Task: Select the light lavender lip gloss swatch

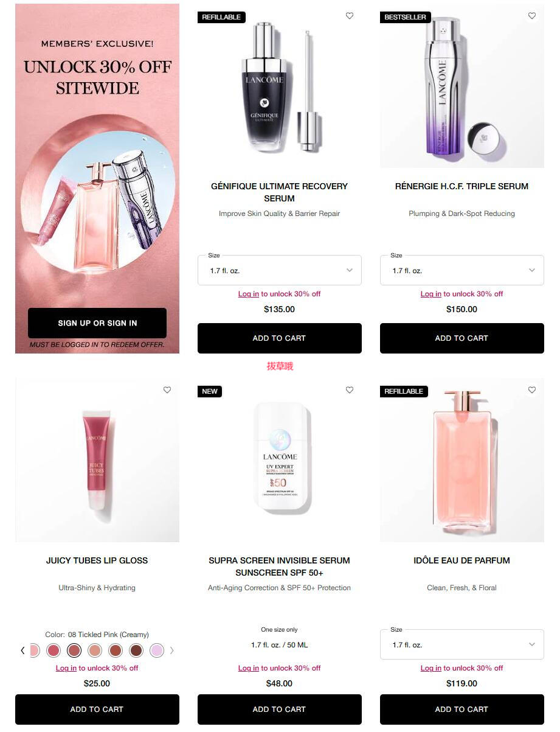Action: point(157,650)
